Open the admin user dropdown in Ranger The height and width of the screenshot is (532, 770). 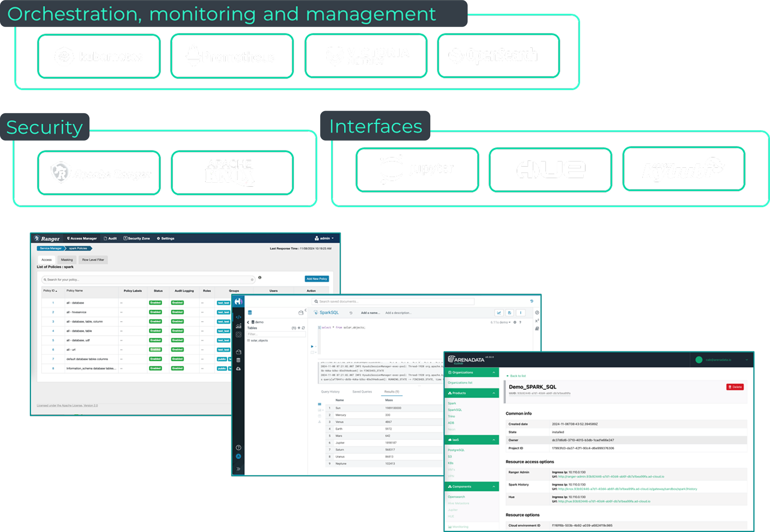[x=324, y=238]
